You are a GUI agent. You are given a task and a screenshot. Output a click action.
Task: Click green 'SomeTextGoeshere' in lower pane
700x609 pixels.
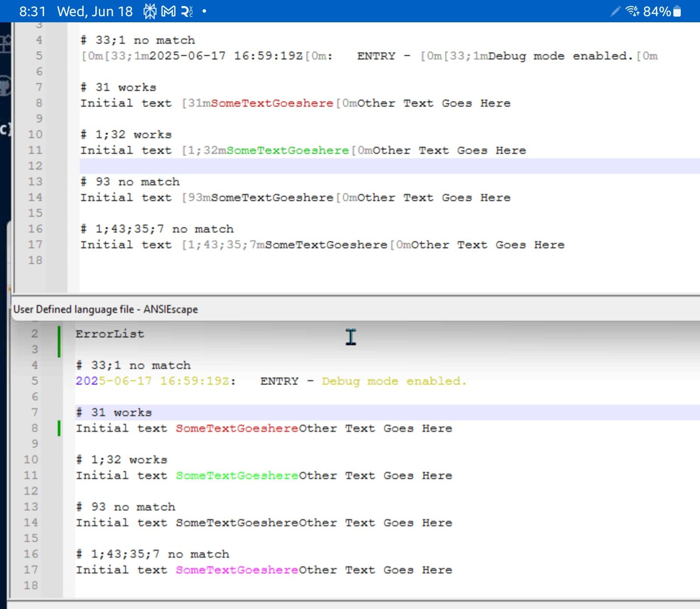[x=237, y=476]
